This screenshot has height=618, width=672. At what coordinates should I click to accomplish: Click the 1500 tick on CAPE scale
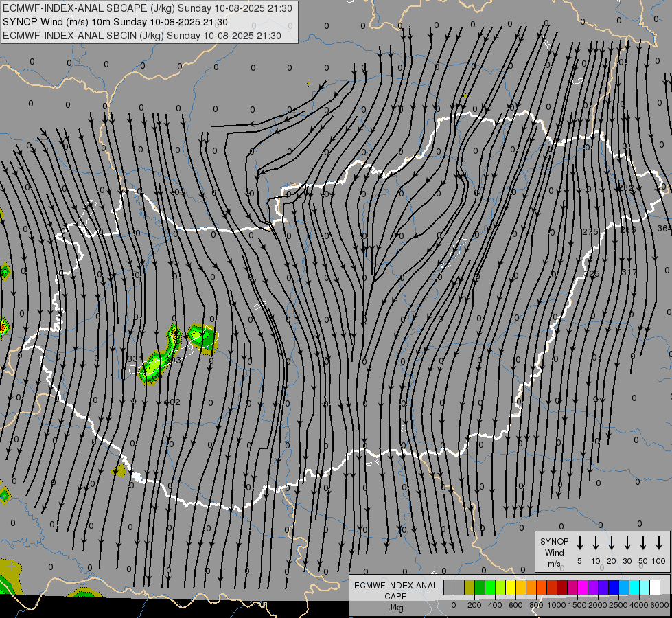pos(577,605)
